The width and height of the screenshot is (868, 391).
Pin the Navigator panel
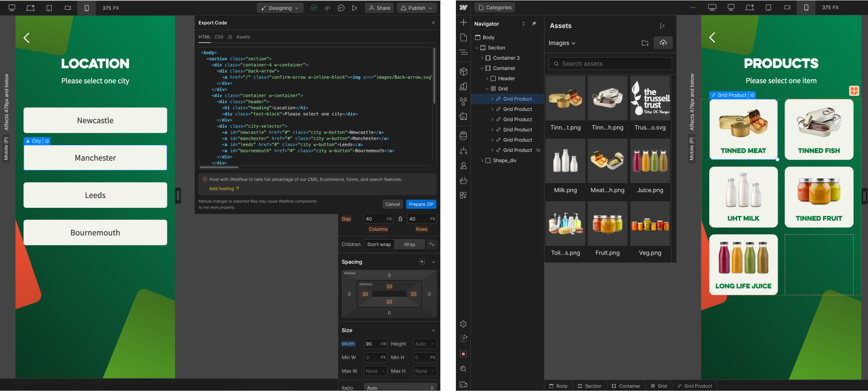pyautogui.click(x=534, y=24)
